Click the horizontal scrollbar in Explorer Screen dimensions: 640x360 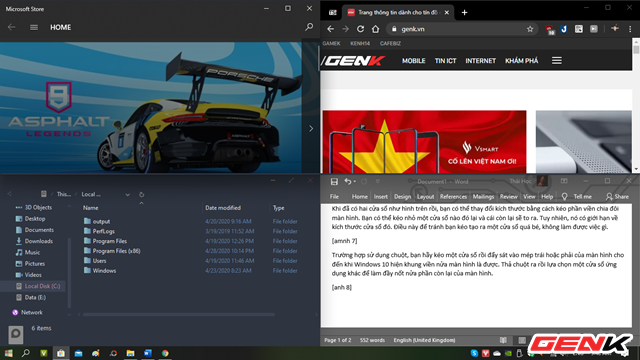179,315
